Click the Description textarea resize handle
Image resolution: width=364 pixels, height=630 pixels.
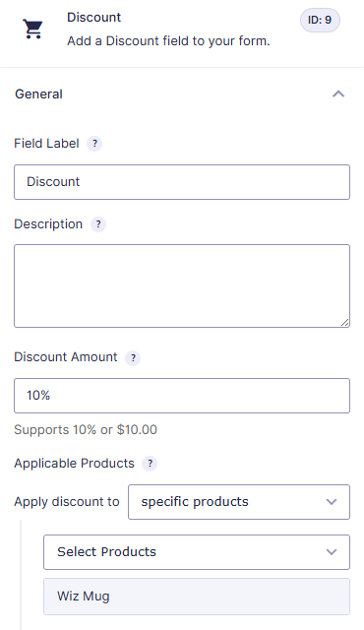click(345, 322)
